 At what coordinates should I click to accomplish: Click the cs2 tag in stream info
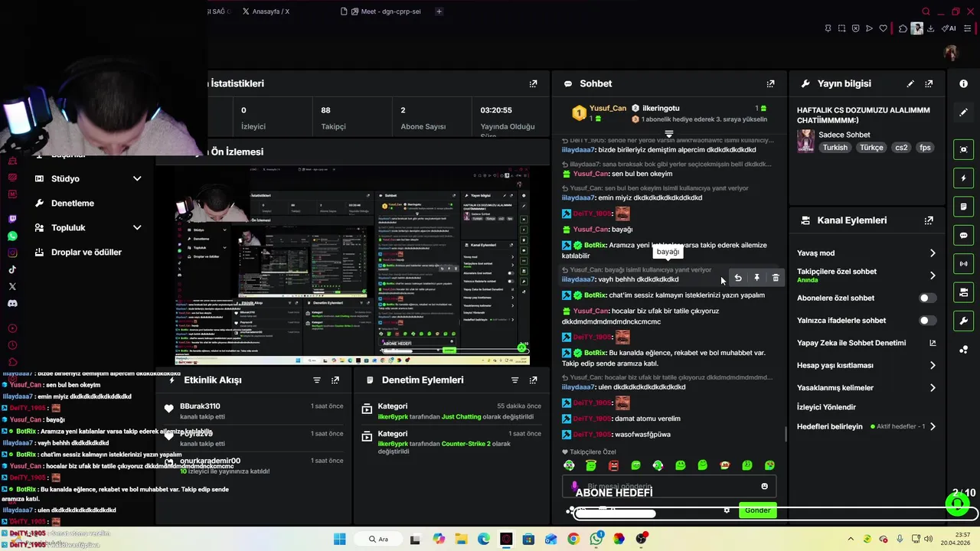pyautogui.click(x=901, y=148)
